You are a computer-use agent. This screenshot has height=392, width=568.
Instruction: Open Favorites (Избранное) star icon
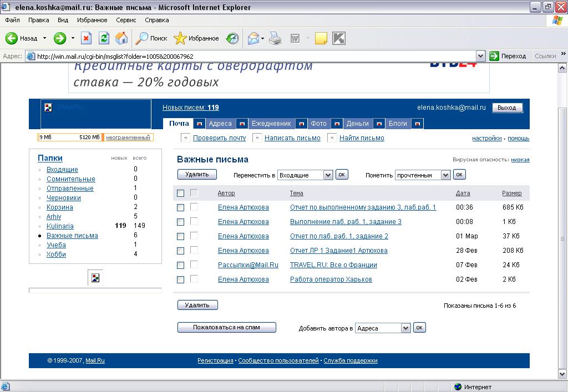[180, 38]
